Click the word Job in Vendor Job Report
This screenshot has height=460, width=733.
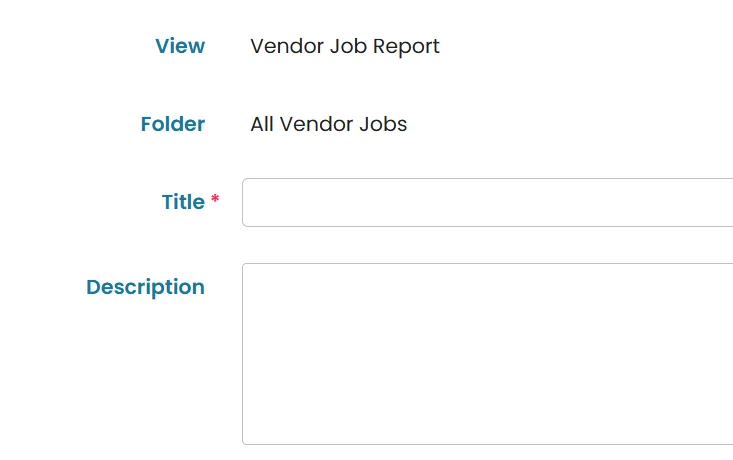(x=348, y=46)
